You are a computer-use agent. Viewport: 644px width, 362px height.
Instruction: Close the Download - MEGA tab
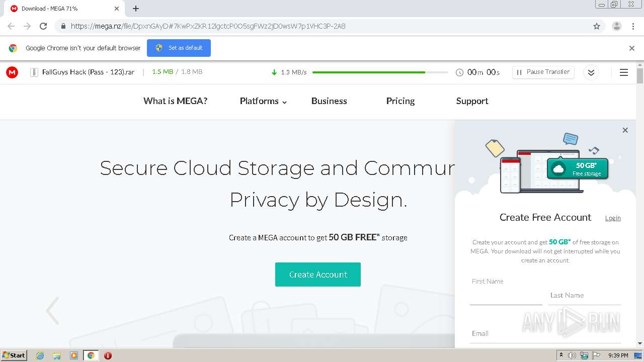[x=117, y=9]
